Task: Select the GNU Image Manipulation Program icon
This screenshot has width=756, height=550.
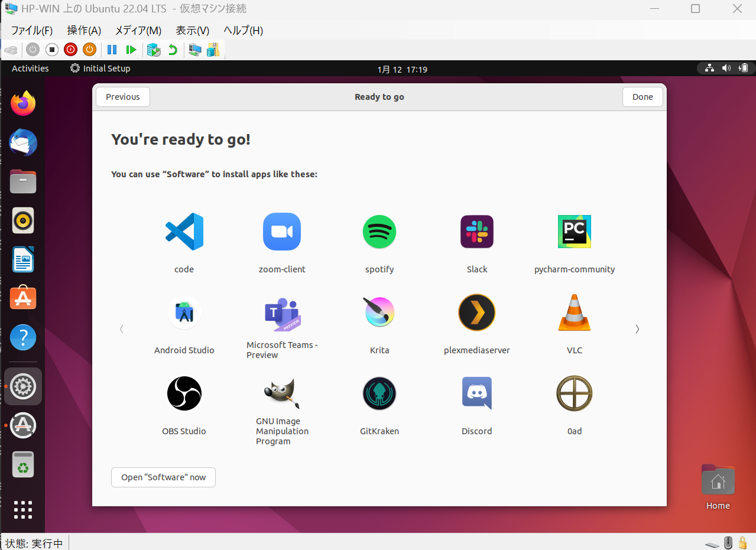Action: coord(282,393)
